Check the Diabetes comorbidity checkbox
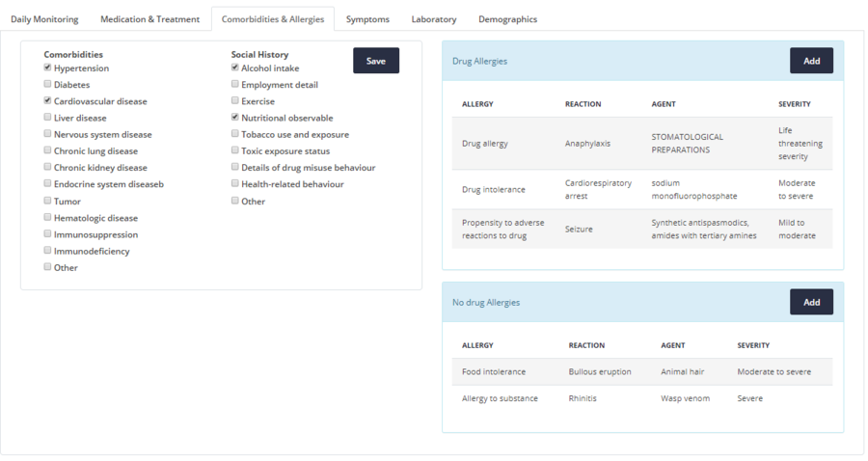Screen dimensions: 868x461 click(x=47, y=85)
